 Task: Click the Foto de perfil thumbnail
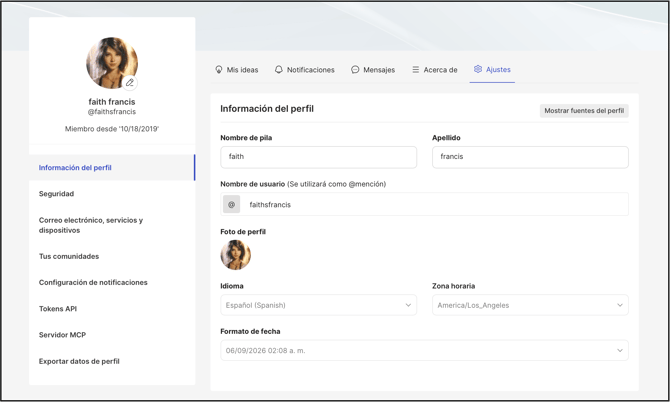pyautogui.click(x=235, y=255)
